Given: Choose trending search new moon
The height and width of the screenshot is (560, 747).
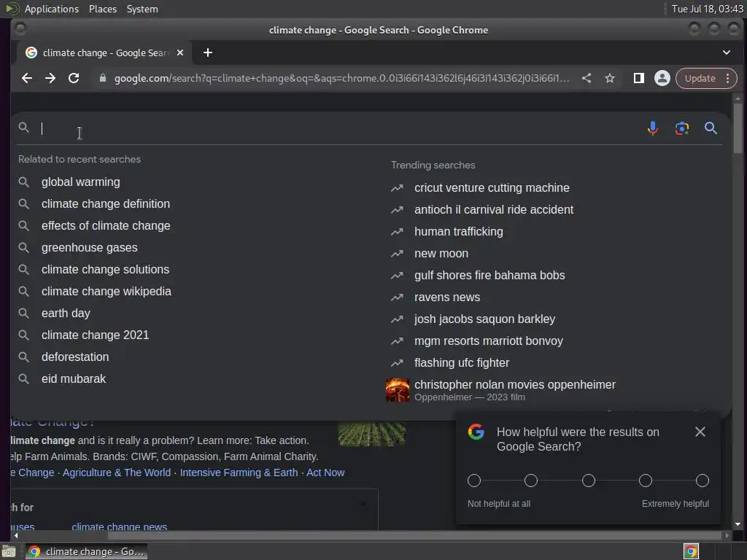Looking at the screenshot, I should coord(441,253).
